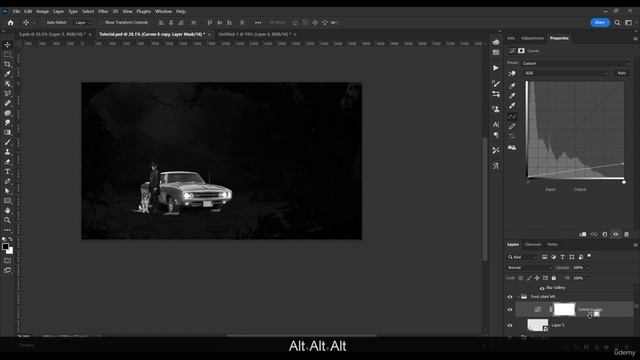Select the Rectangular Marquee tool
The width and height of the screenshot is (640, 360).
click(x=7, y=54)
